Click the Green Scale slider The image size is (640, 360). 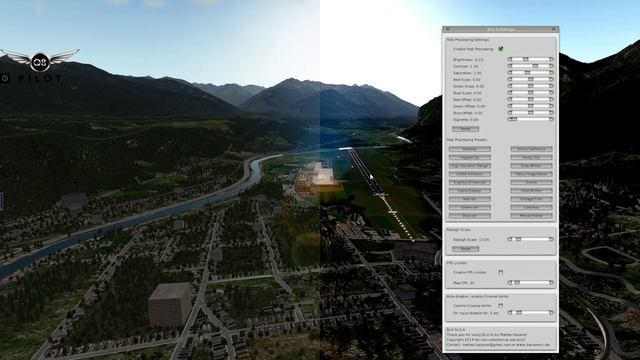(531, 86)
